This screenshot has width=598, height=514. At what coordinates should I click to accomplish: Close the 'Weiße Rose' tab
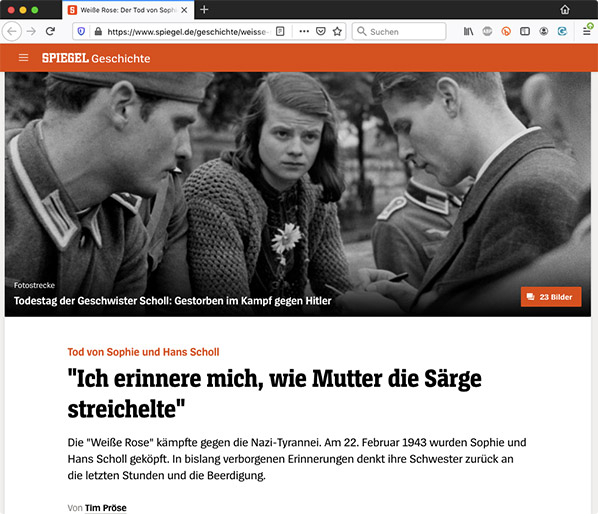point(184,10)
